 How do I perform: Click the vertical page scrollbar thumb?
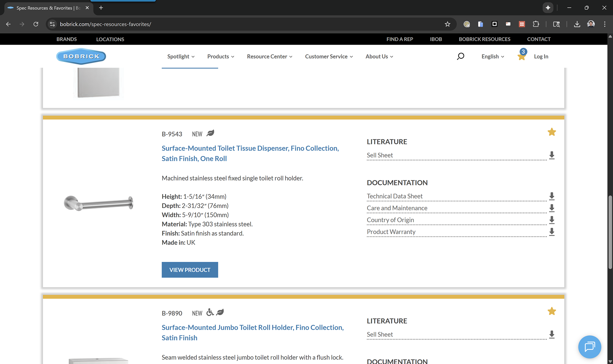click(610, 233)
